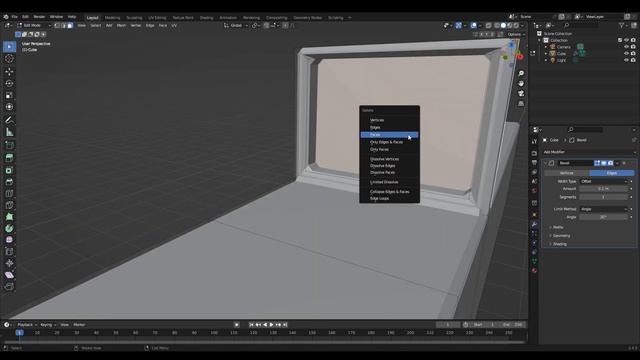Open the viewport Options dropdown
This screenshot has width=640, height=360.
[516, 34]
